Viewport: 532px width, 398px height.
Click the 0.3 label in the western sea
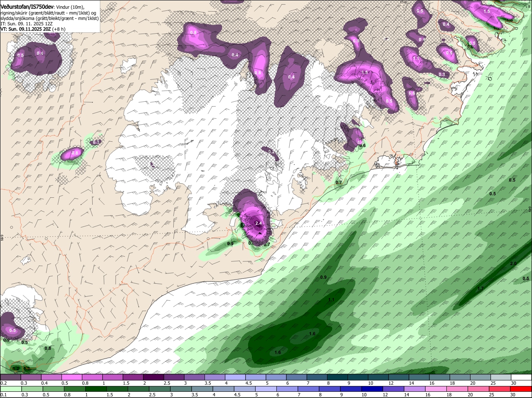96,142
